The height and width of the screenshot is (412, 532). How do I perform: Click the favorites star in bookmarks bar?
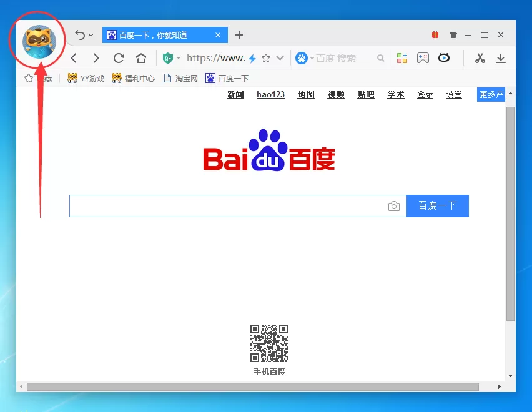point(29,78)
